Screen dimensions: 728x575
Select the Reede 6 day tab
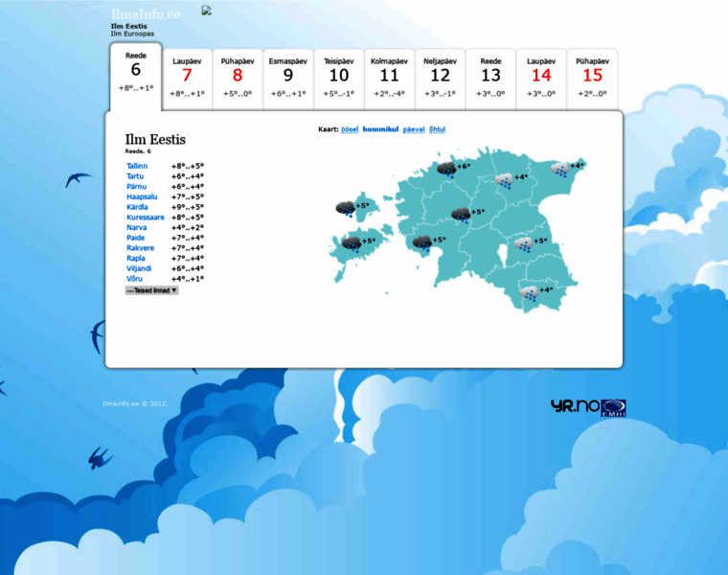click(x=136, y=77)
